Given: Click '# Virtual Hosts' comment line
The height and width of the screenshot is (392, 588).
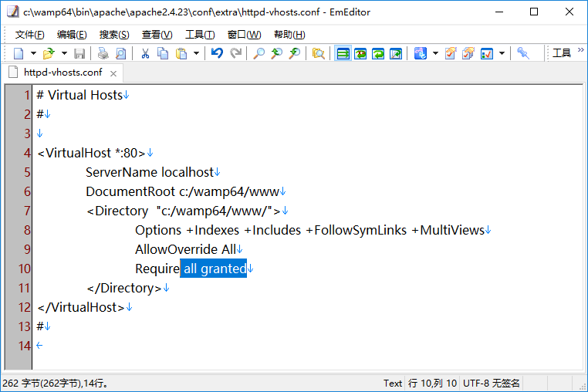Looking at the screenshot, I should [x=79, y=95].
